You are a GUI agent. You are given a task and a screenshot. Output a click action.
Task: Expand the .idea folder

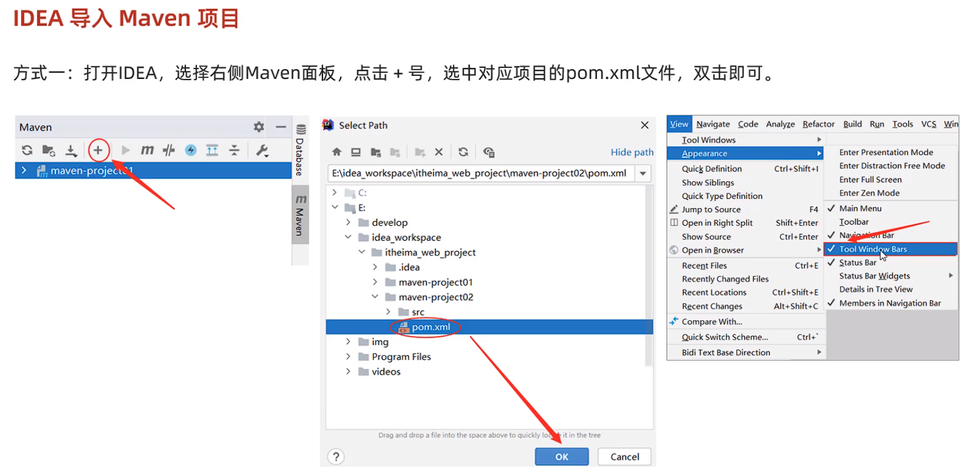375,267
